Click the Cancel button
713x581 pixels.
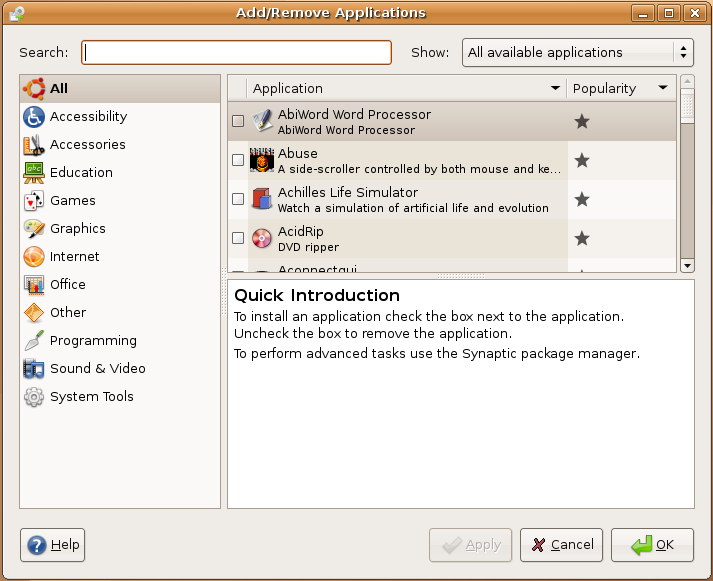pyautogui.click(x=561, y=545)
